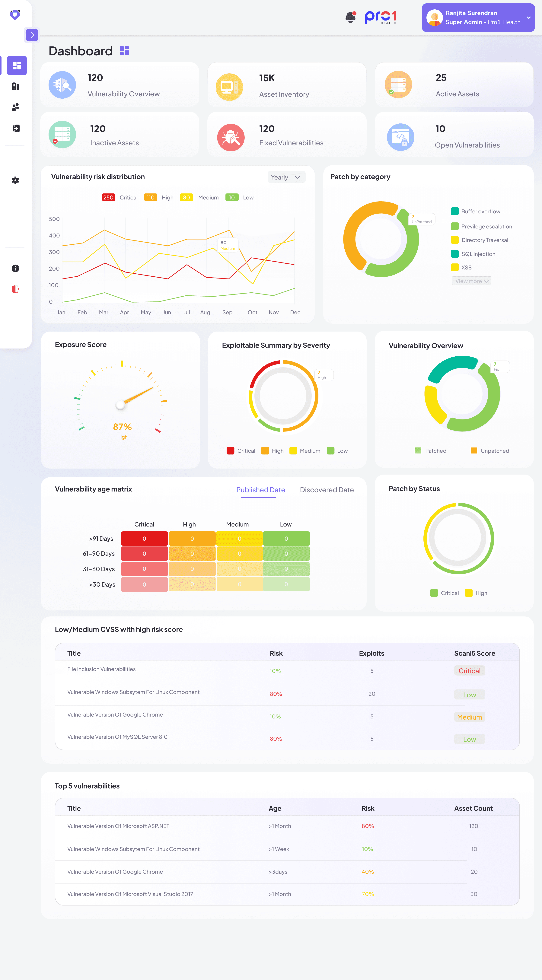Viewport: 542px width, 980px height.
Task: Expand the user profile dropdown chevron
Action: (528, 18)
